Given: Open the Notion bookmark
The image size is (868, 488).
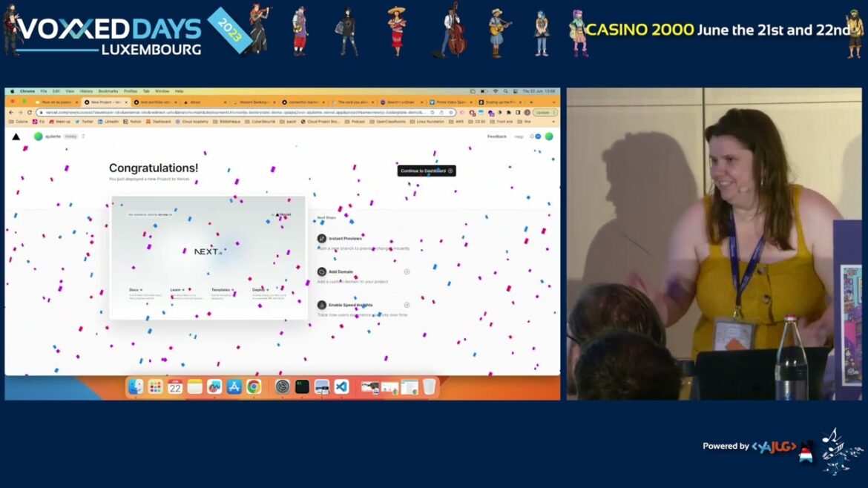Looking at the screenshot, I should pos(132,122).
